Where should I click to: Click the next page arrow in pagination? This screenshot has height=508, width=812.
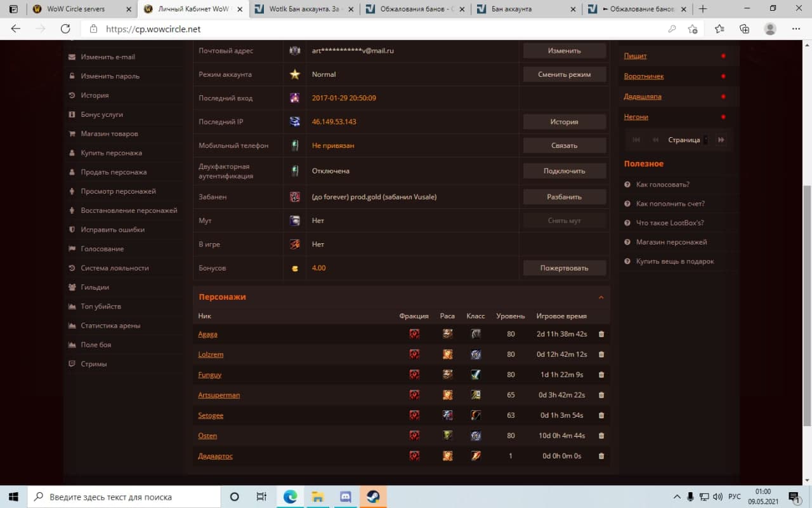pyautogui.click(x=721, y=140)
